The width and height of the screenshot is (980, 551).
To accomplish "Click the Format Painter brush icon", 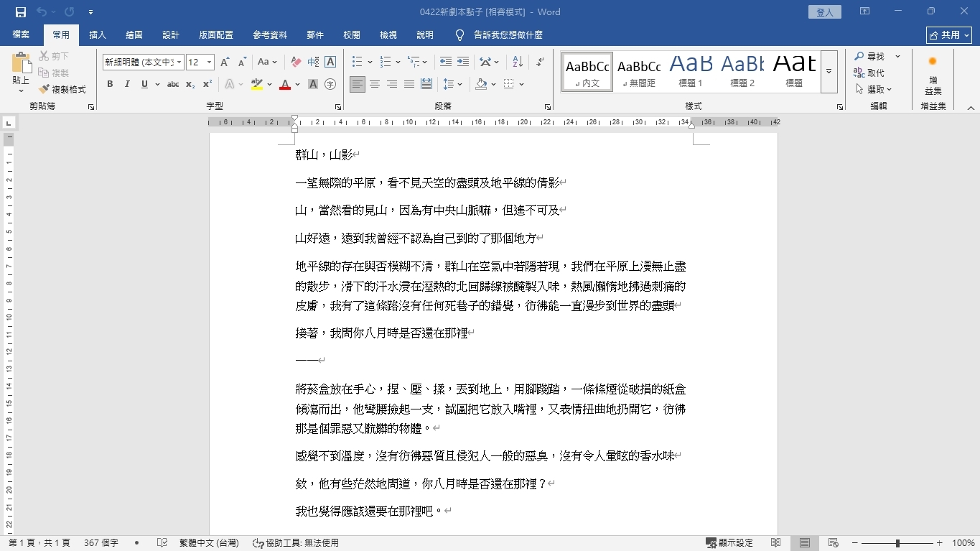I will [x=44, y=89].
